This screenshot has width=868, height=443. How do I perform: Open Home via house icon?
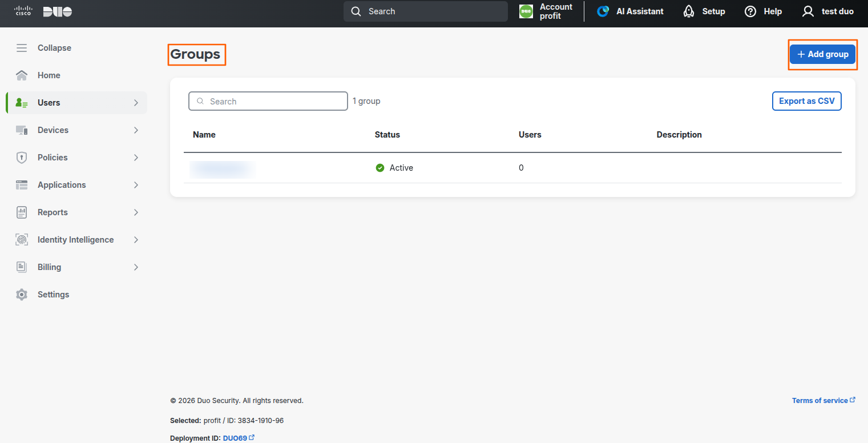click(22, 75)
